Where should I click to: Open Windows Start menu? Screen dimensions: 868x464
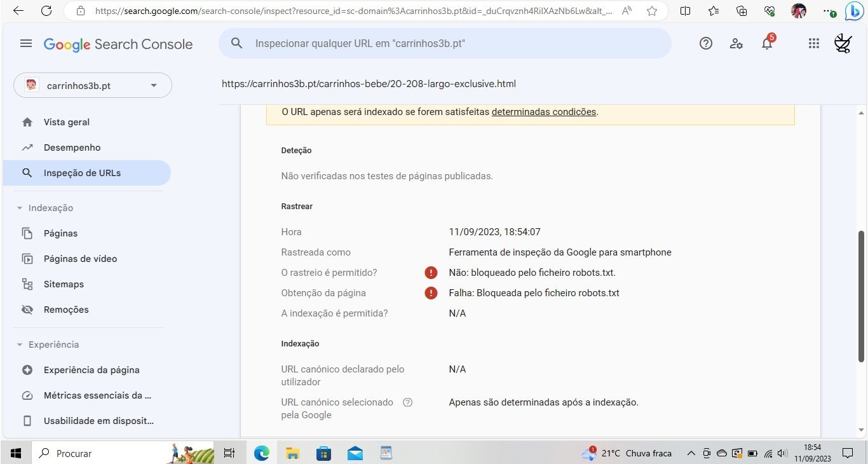tap(16, 453)
